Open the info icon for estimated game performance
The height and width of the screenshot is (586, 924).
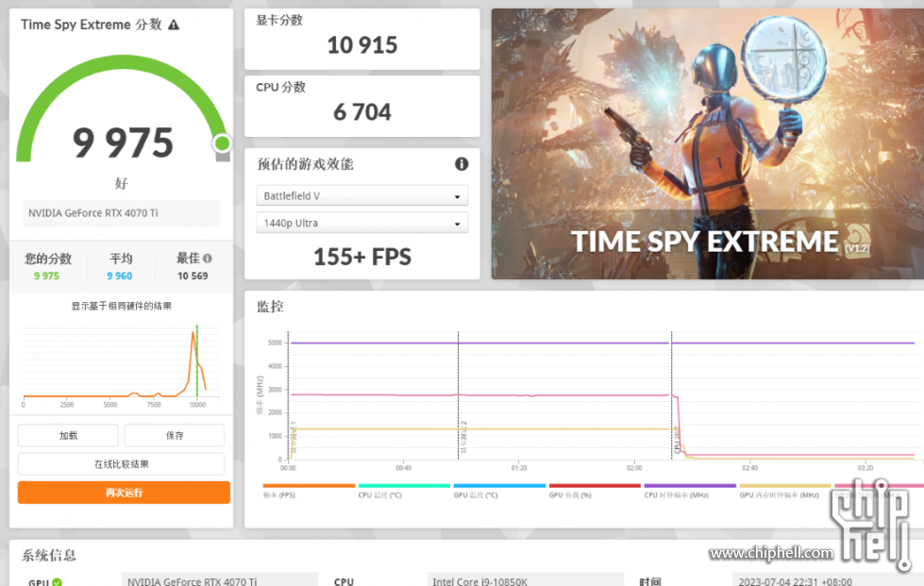462,164
